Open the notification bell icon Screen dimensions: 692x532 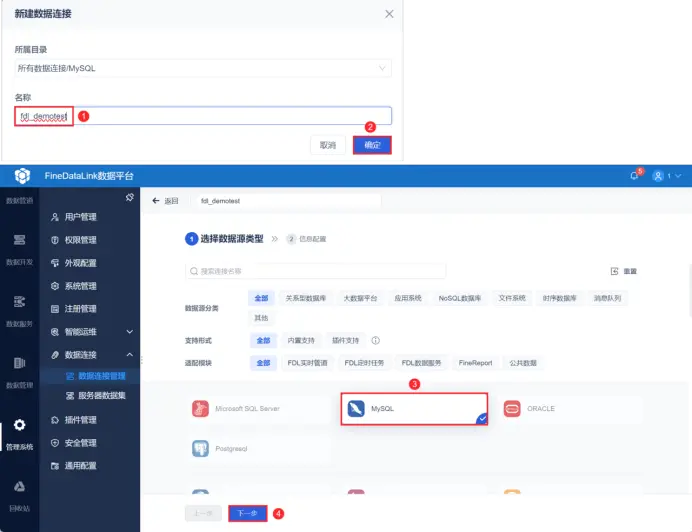click(634, 176)
